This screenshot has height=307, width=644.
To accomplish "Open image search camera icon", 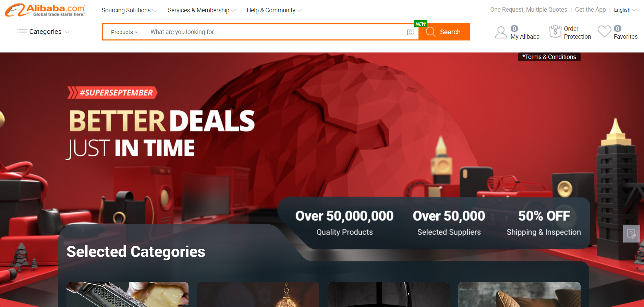I will point(410,32).
